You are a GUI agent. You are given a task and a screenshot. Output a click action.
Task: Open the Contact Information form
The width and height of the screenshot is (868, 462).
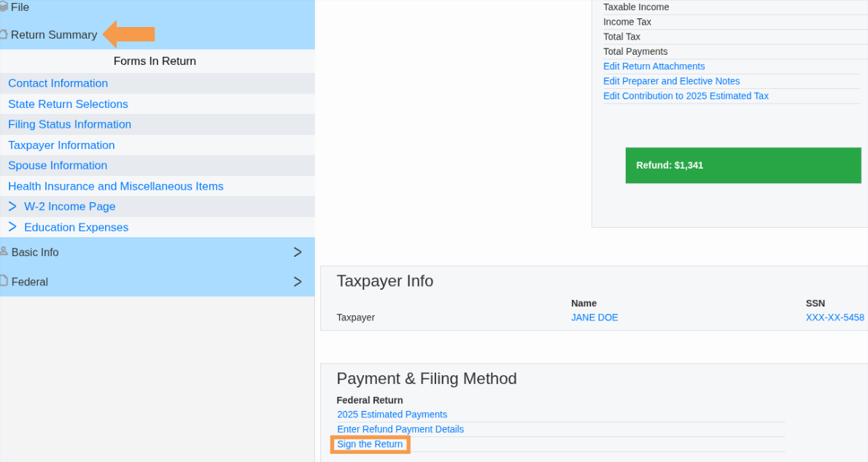[x=58, y=83]
